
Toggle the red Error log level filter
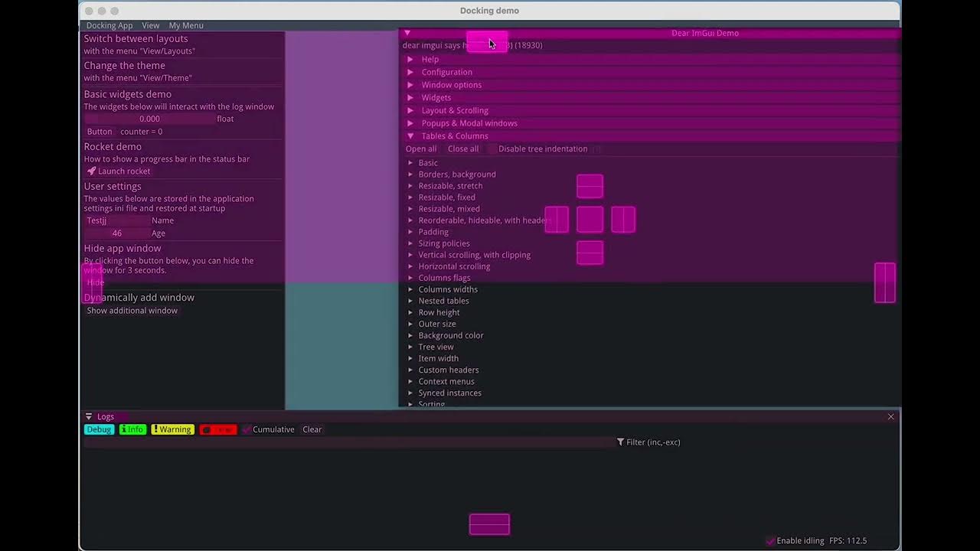coord(218,429)
